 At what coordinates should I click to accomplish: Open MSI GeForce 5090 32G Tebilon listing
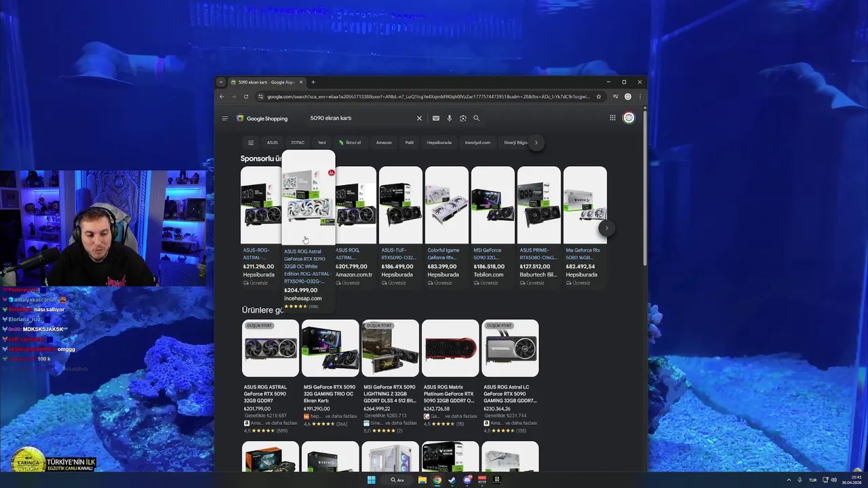click(x=492, y=226)
